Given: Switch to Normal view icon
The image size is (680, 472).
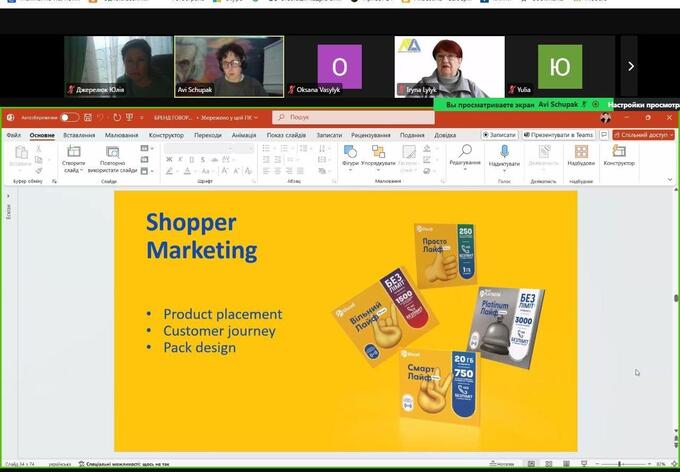Looking at the screenshot, I should tap(531, 464).
